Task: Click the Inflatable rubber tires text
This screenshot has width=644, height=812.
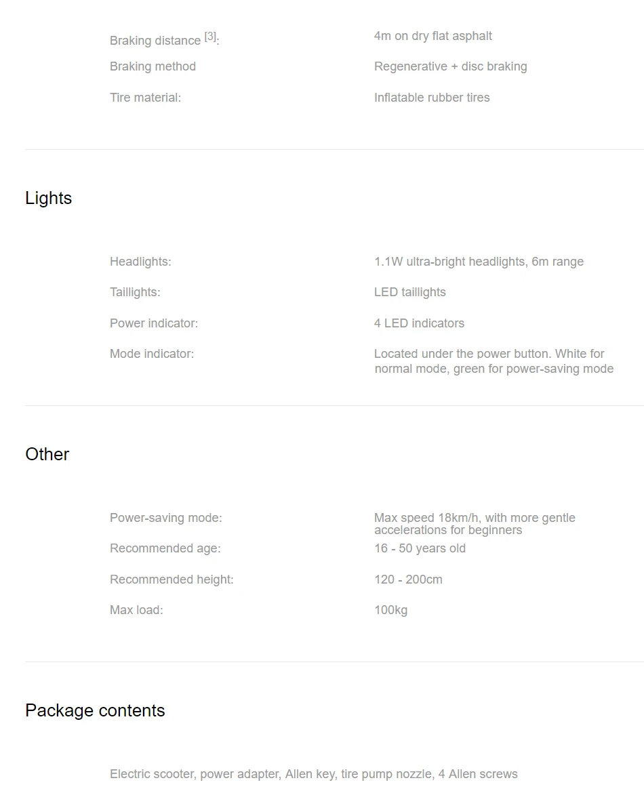Action: (432, 98)
